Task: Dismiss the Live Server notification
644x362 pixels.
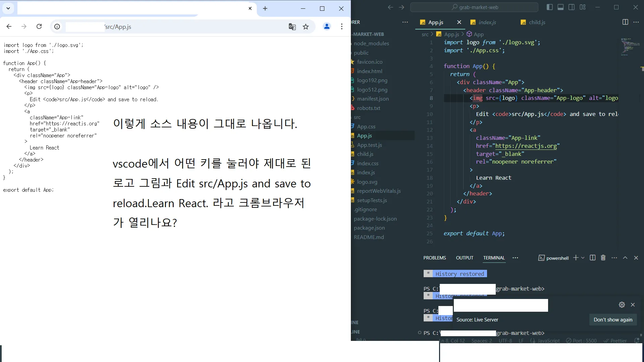Action: tap(633, 305)
